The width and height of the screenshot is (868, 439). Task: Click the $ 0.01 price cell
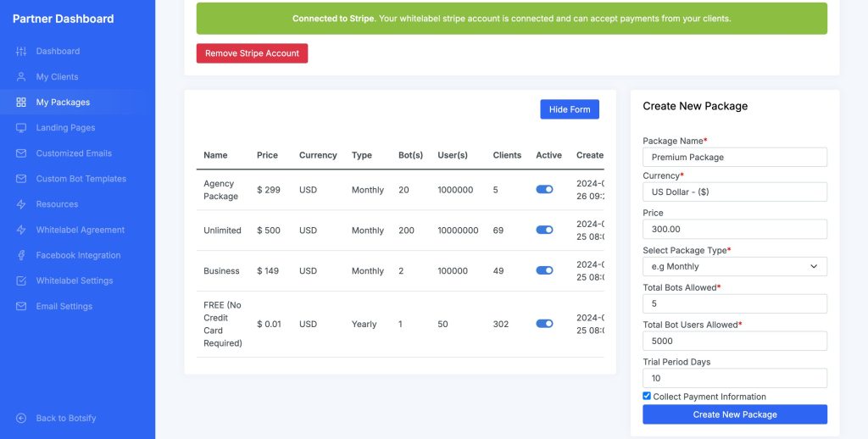coord(269,324)
